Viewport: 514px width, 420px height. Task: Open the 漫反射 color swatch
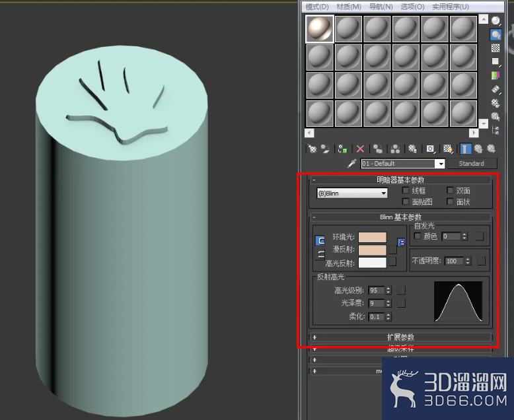tap(373, 250)
